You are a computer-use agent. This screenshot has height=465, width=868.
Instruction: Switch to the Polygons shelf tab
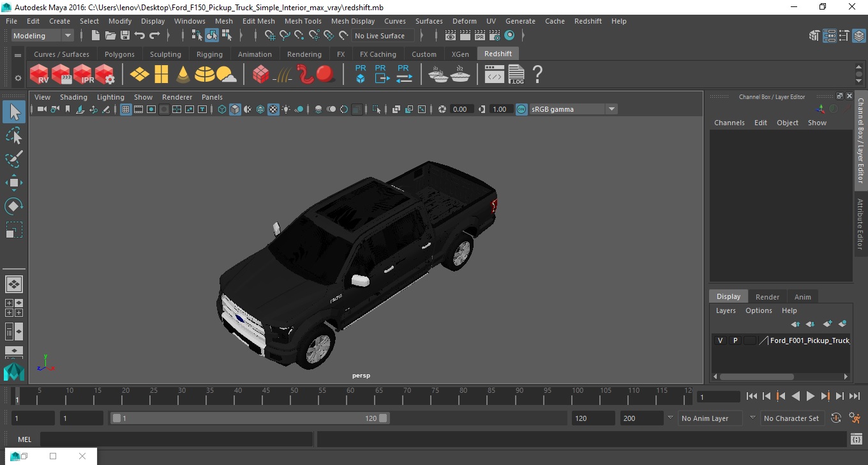119,54
